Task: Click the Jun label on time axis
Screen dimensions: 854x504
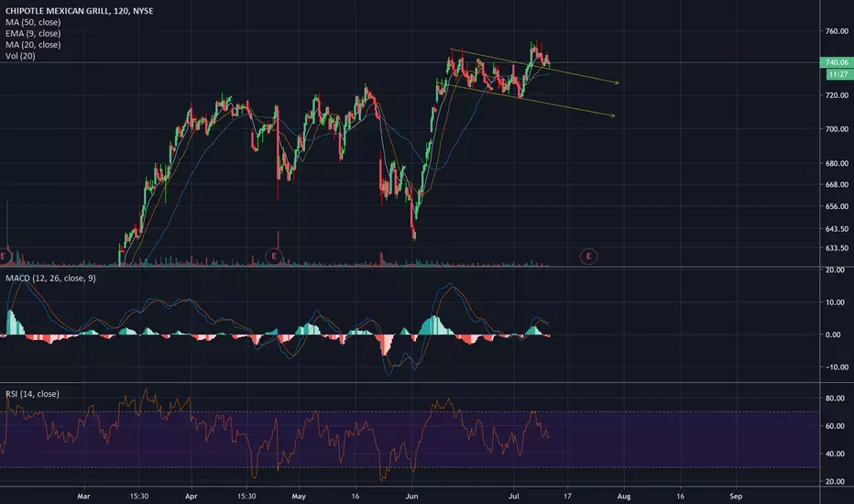Action: click(411, 497)
